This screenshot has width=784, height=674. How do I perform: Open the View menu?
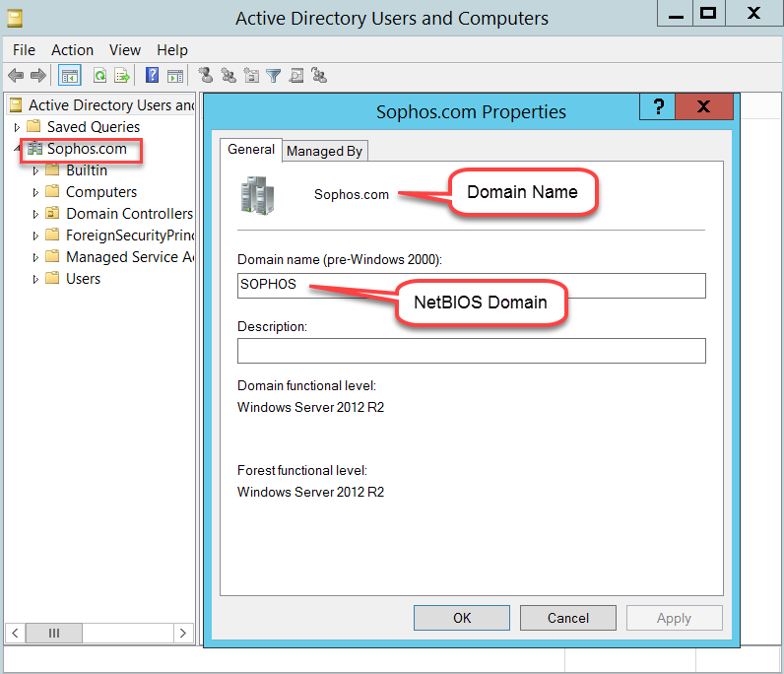125,50
